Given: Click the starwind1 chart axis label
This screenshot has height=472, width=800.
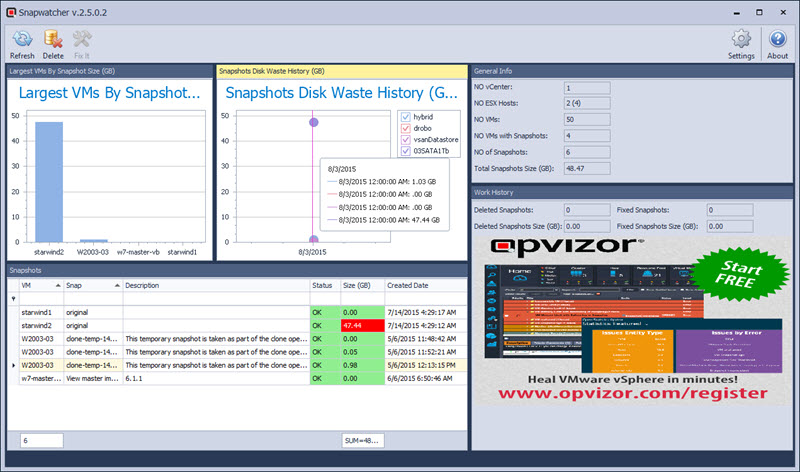Looking at the screenshot, I should pyautogui.click(x=182, y=252).
